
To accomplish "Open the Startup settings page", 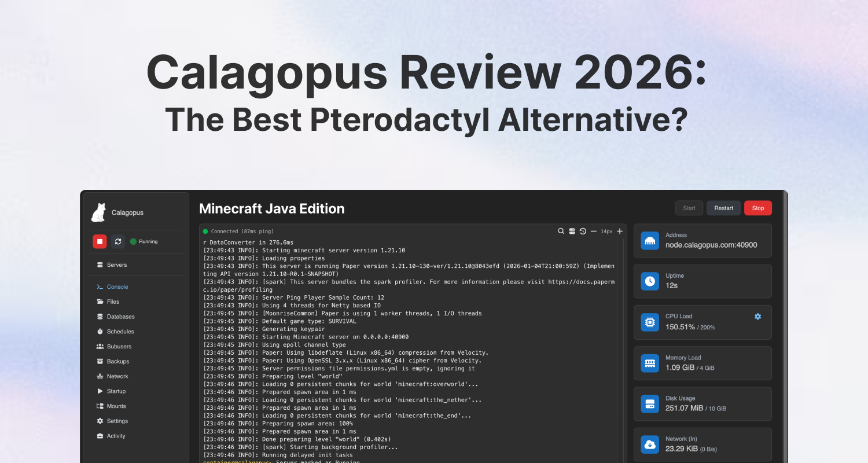I will pyautogui.click(x=111, y=391).
